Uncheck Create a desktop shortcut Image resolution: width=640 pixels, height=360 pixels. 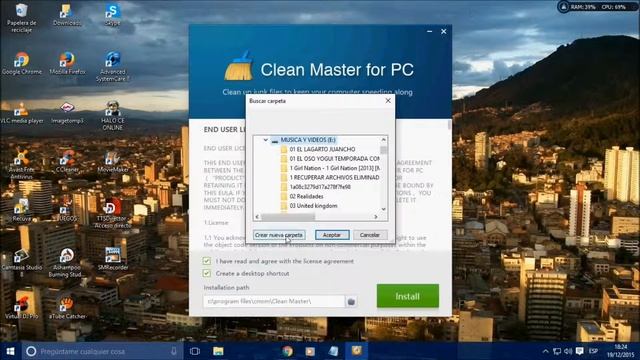coord(207,273)
